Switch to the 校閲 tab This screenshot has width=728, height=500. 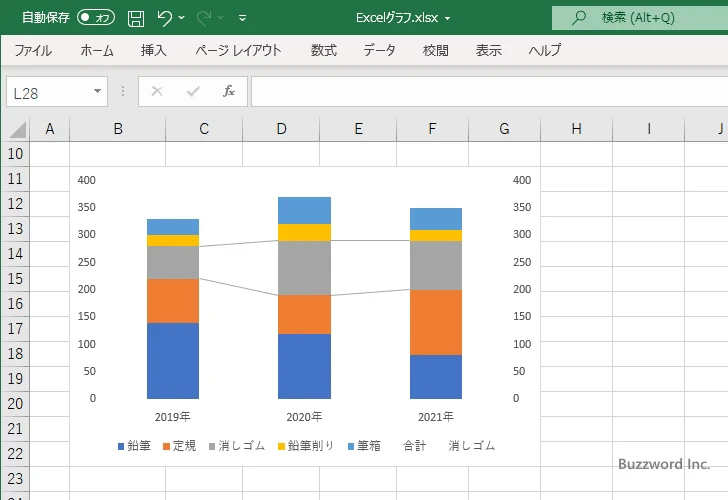[436, 50]
